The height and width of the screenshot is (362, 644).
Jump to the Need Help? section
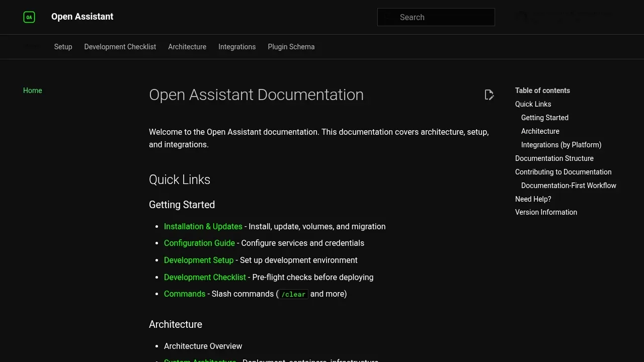point(533,199)
